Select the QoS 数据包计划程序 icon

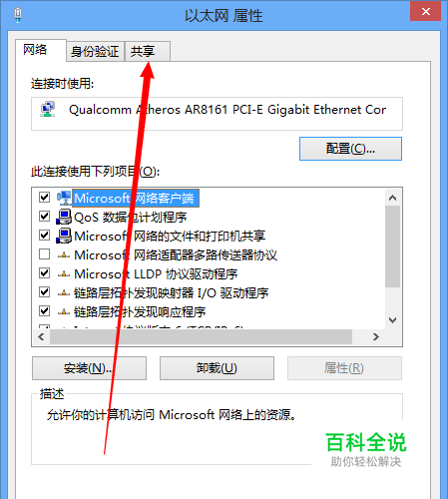[x=64, y=217]
